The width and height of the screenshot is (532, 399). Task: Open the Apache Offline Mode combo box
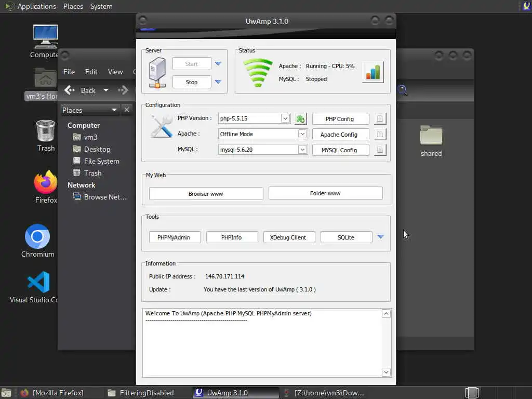pyautogui.click(x=262, y=134)
